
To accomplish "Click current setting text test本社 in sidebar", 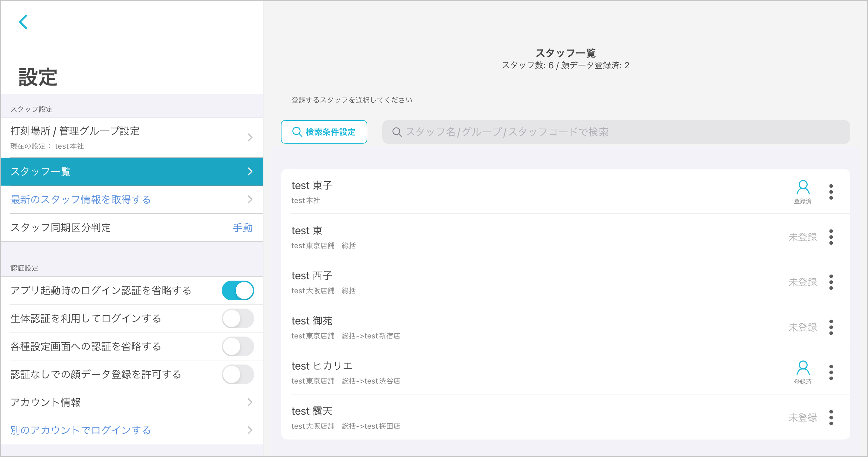I will click(x=69, y=146).
